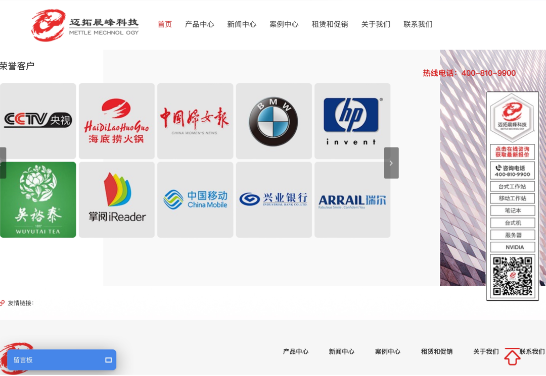Viewport: 546px width, 376px height.
Task: Click the red scroll-to-top arrow icon
Action: 512,357
